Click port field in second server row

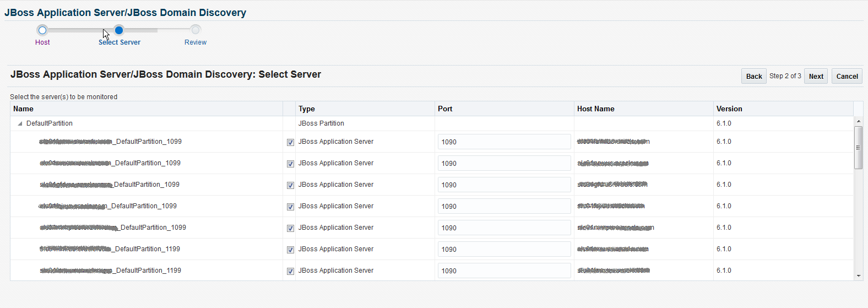pos(504,163)
